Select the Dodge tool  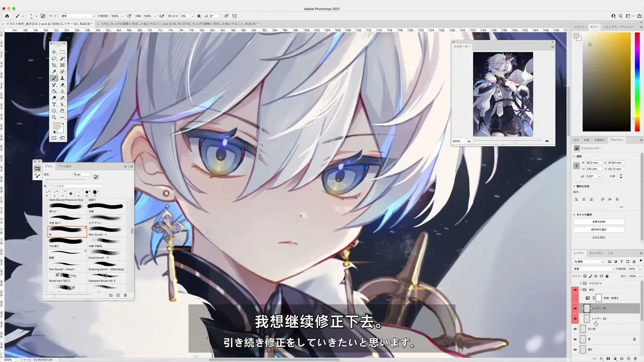[54, 98]
